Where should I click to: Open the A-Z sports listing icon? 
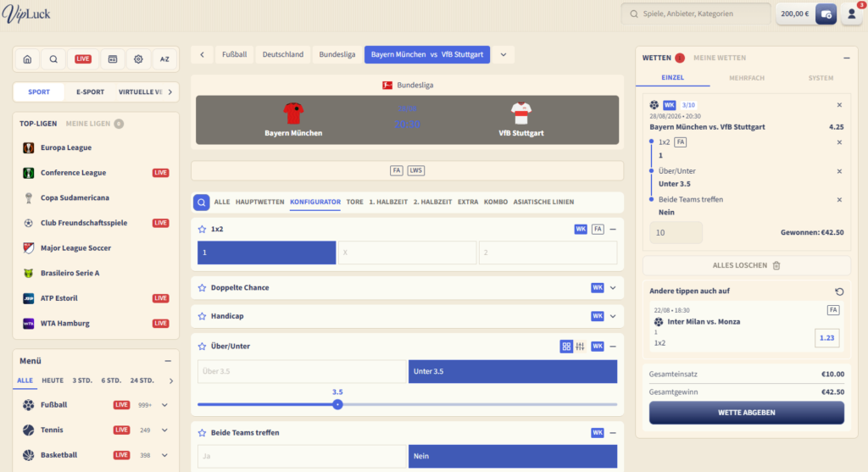(x=164, y=59)
